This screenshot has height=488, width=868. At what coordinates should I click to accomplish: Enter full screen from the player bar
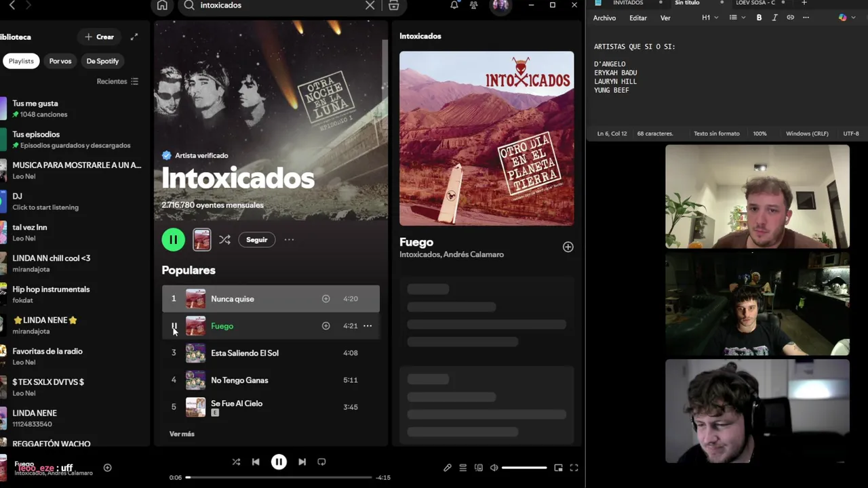pos(574,468)
